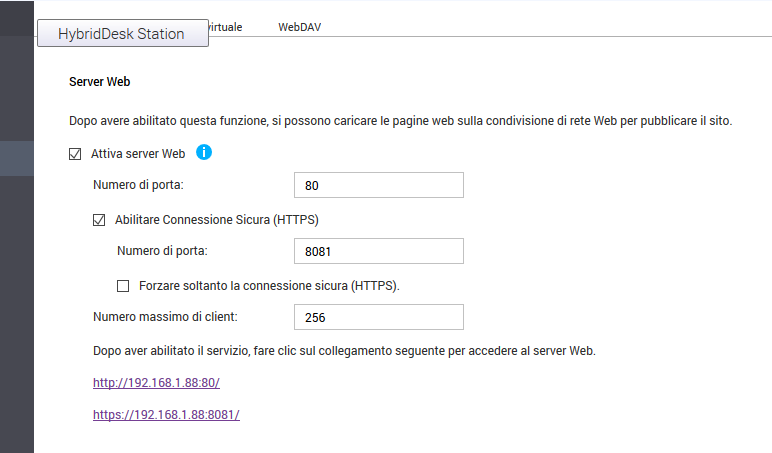
Task: Toggle the Attiva server Web checkbox
Action: click(x=75, y=154)
